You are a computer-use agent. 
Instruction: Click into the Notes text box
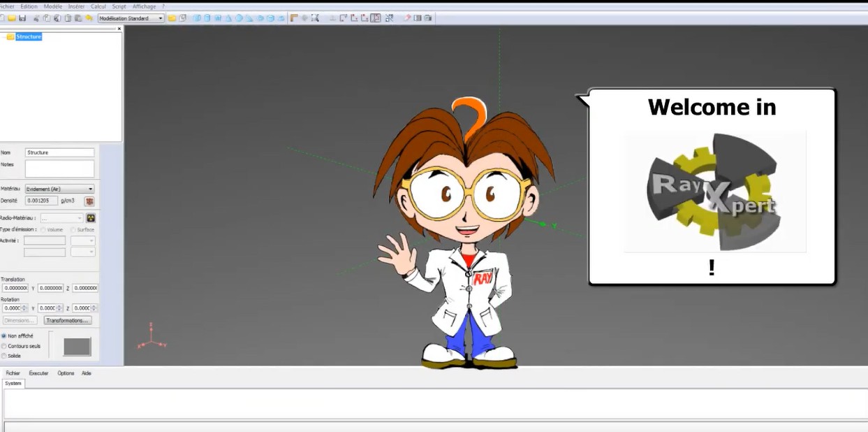tap(59, 168)
